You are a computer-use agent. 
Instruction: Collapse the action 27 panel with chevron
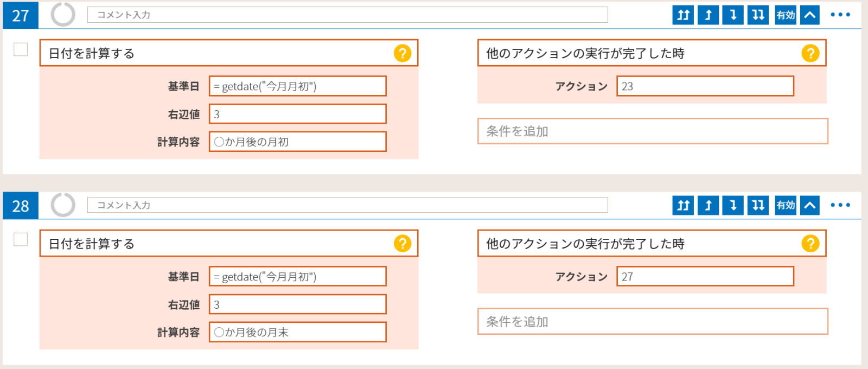point(810,15)
